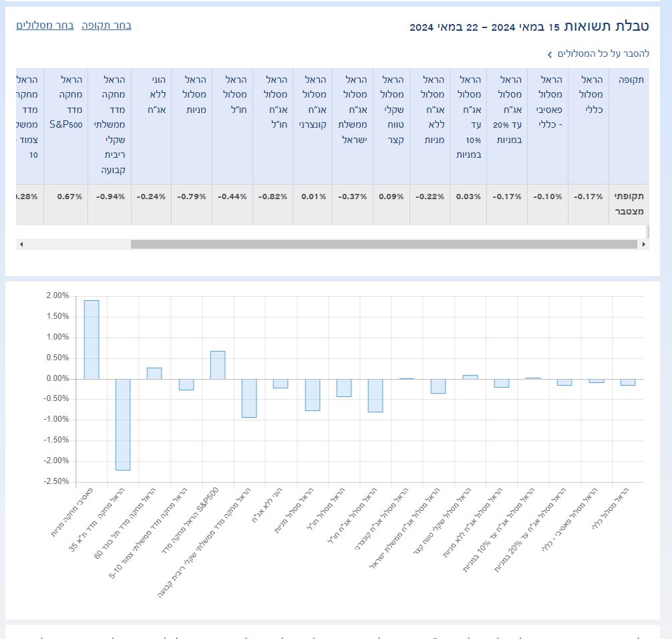
Task: Click the 2.00% y-axis label
Action: pyautogui.click(x=57, y=295)
